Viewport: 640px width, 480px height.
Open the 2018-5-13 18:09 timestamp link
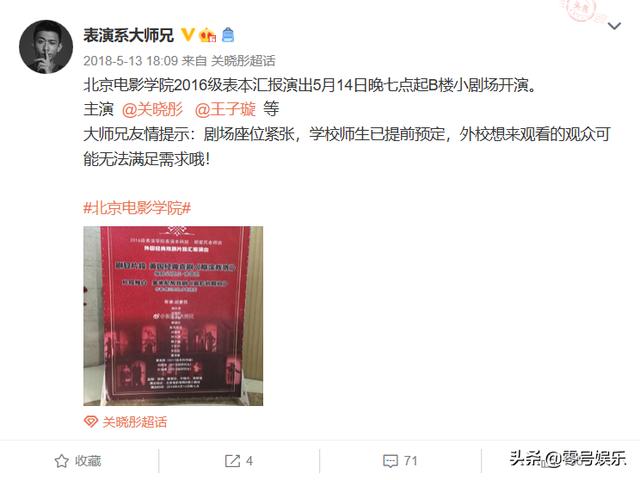pos(131,61)
